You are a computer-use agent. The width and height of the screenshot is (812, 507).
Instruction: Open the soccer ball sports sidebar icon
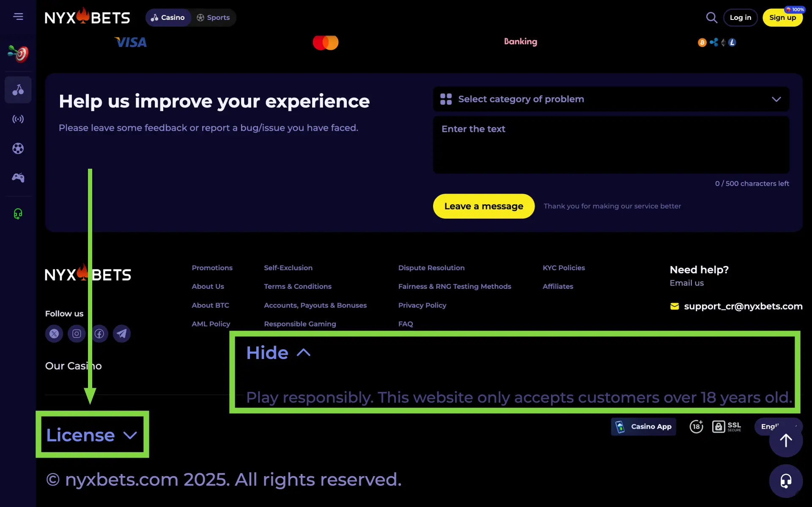(18, 148)
